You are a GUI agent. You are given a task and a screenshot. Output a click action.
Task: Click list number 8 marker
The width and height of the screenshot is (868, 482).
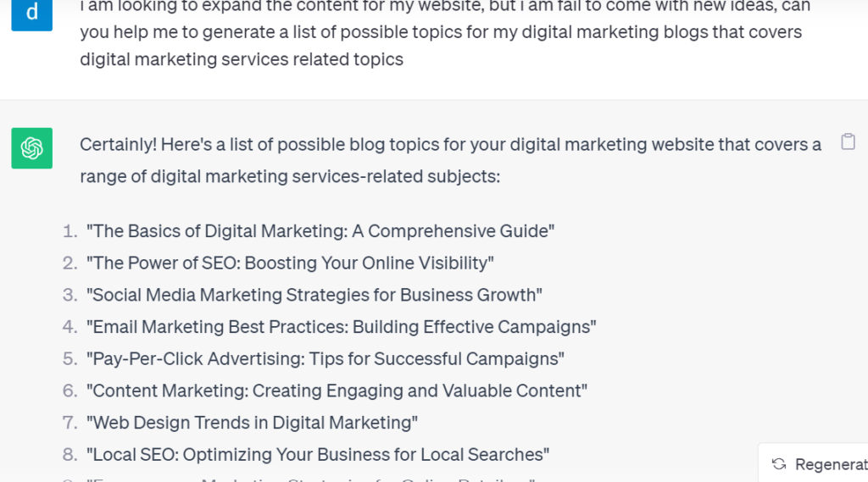pos(70,455)
